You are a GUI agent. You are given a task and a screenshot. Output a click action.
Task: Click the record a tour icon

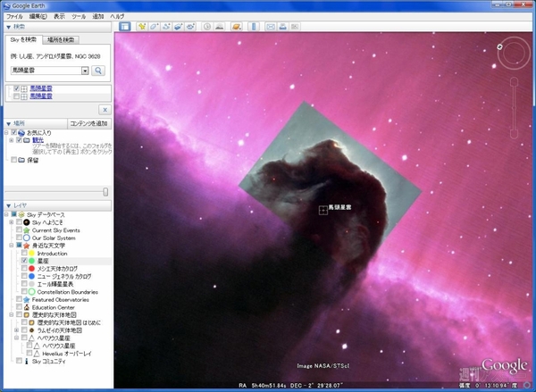point(190,26)
